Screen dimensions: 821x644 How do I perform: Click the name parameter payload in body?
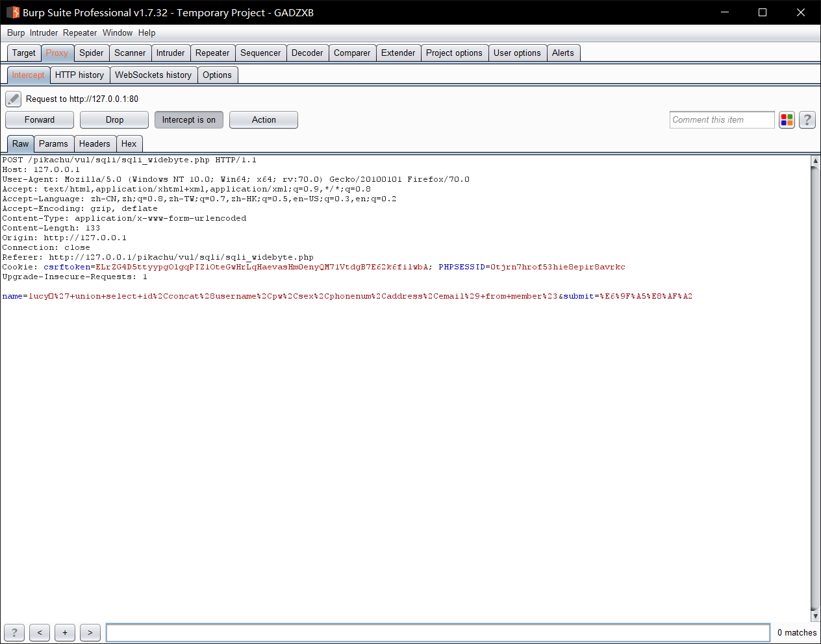pyautogui.click(x=293, y=296)
